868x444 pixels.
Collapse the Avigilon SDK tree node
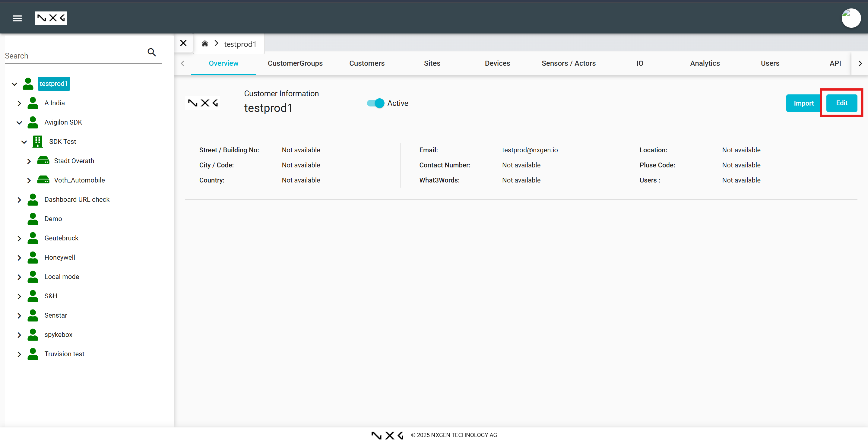point(19,123)
